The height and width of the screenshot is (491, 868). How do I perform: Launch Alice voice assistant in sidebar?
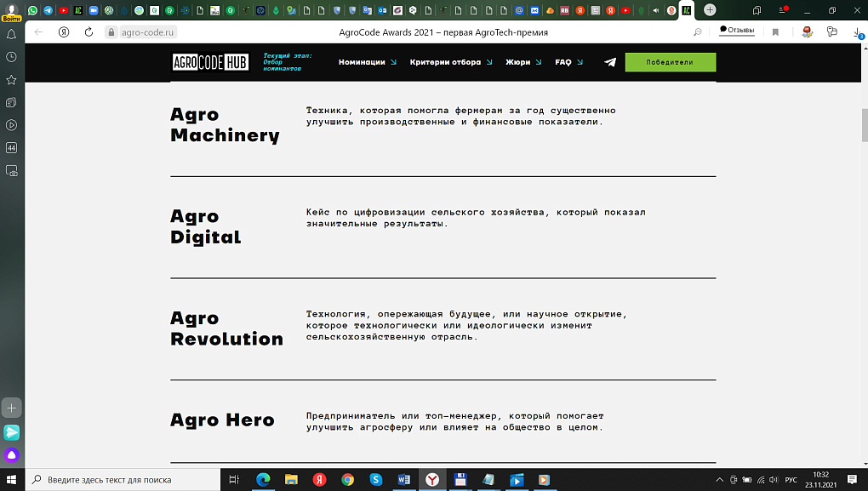point(12,455)
